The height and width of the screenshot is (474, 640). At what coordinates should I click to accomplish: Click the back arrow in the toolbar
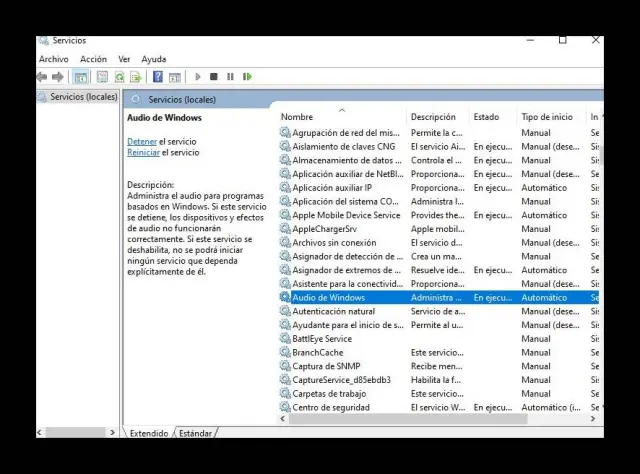[42, 77]
